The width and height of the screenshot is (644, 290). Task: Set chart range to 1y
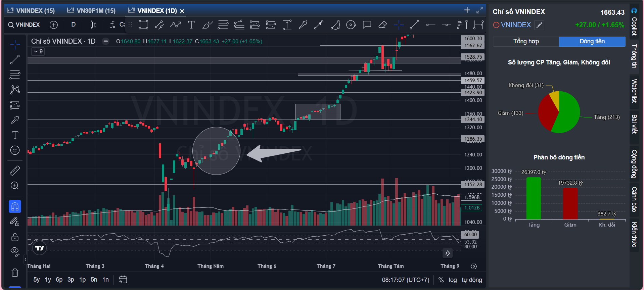(48, 280)
